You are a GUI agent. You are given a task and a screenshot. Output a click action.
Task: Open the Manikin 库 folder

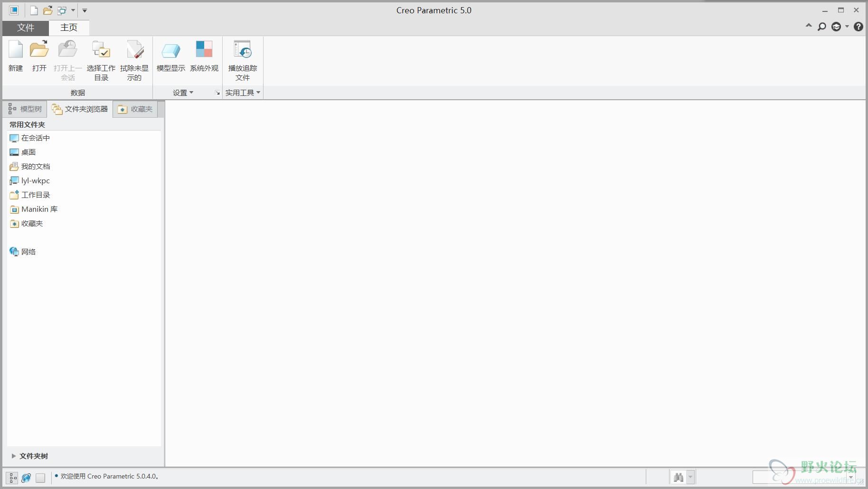tap(33, 209)
